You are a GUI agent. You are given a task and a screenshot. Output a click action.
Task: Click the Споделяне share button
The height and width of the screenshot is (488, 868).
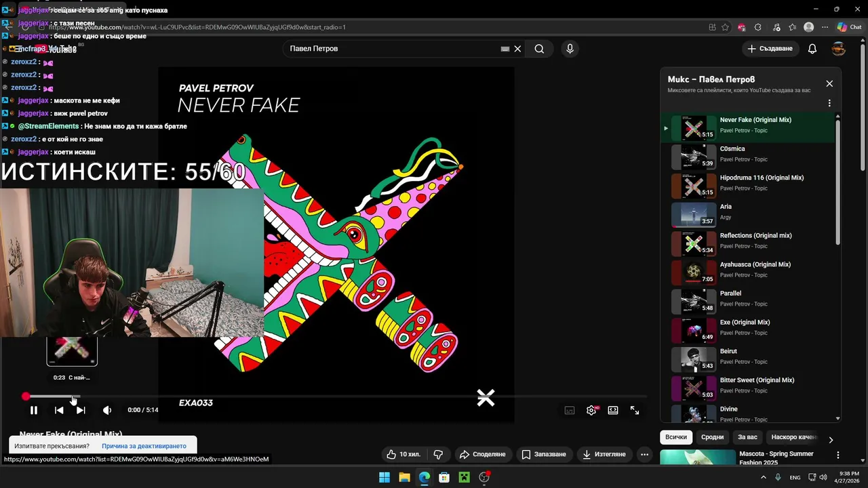tap(482, 454)
